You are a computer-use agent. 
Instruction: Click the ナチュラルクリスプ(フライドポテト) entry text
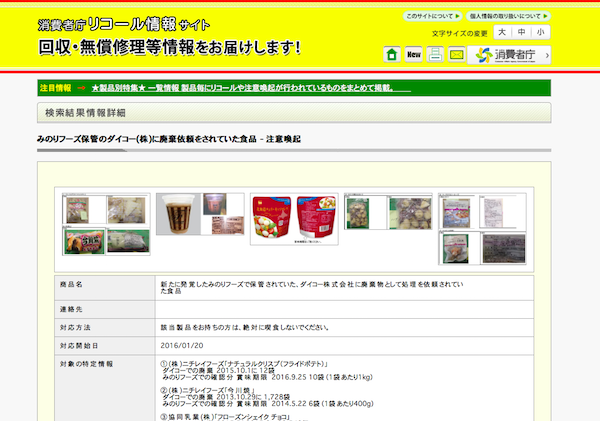point(244,364)
